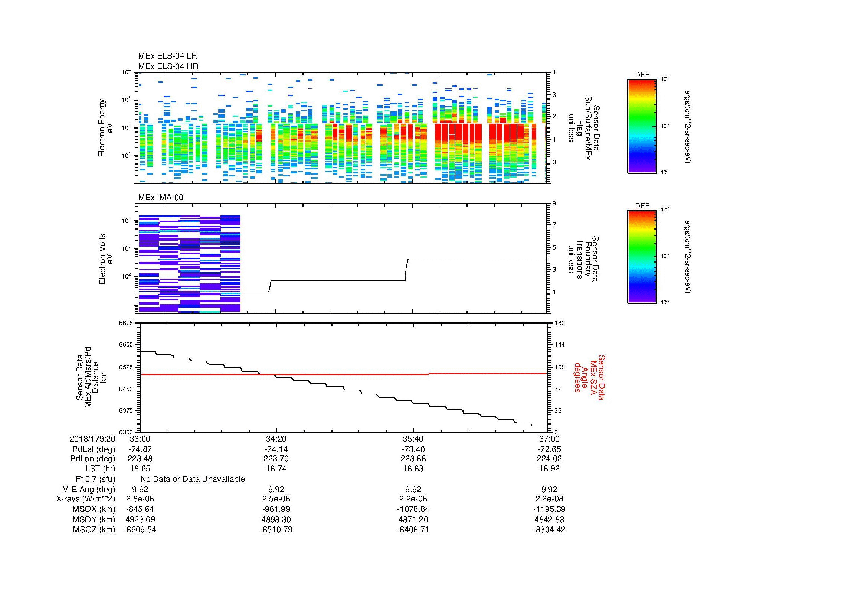
Task: Click the 'No Data or Data Unavailable' text
Action: tap(193, 479)
